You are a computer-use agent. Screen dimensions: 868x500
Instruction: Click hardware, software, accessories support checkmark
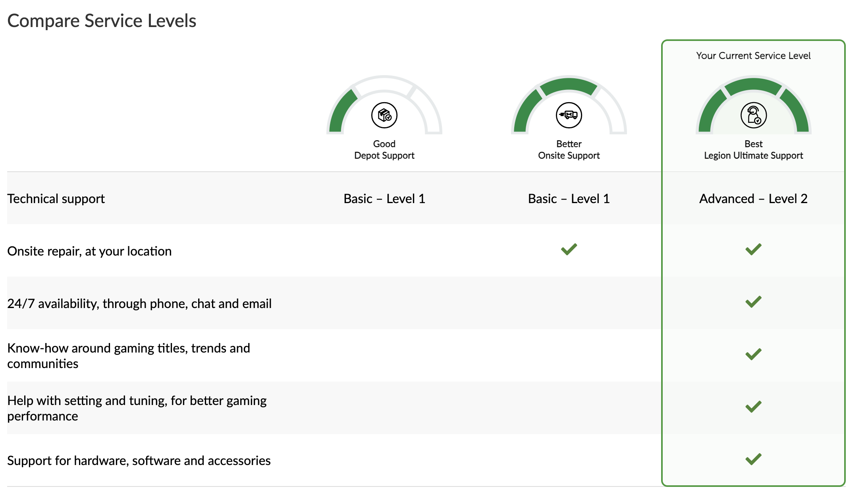pyautogui.click(x=753, y=459)
